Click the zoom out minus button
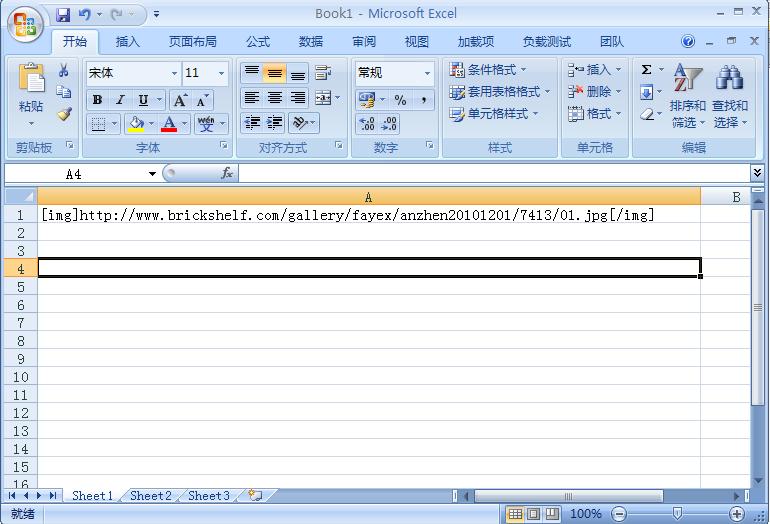 [x=619, y=514]
